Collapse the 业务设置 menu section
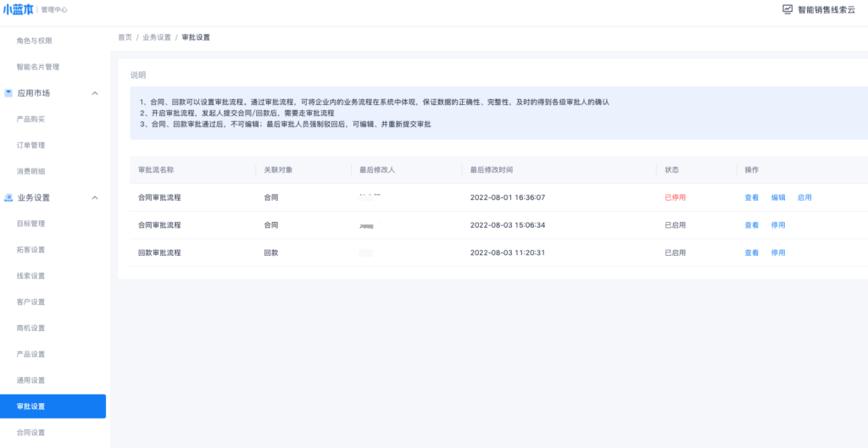Viewport: 868px width, 448px height. (95, 198)
